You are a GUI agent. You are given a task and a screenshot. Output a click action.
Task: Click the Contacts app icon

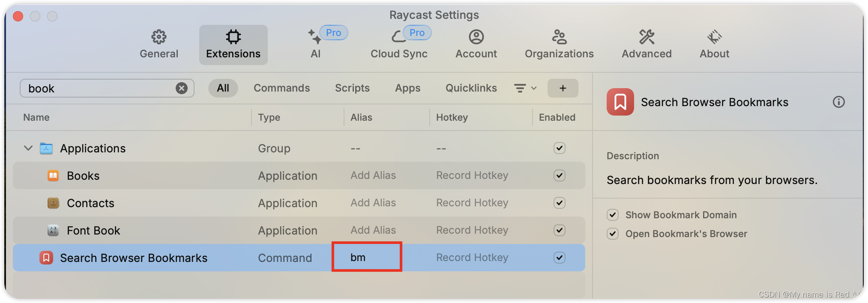53,203
